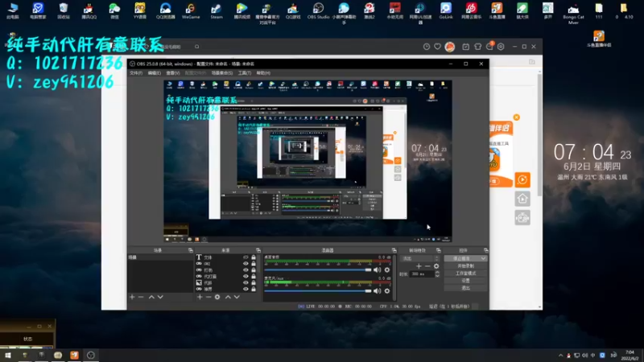Open the Windows Start button
The width and height of the screenshot is (644, 362).
(8, 356)
